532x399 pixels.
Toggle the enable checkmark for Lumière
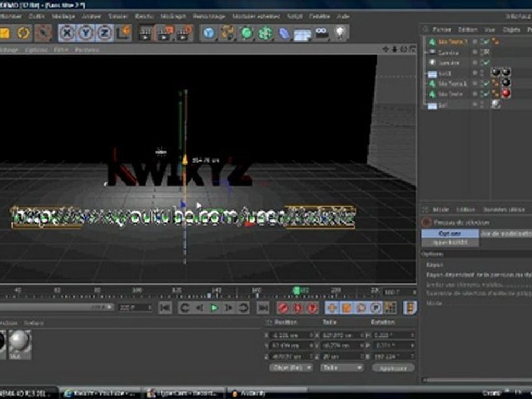(x=486, y=63)
